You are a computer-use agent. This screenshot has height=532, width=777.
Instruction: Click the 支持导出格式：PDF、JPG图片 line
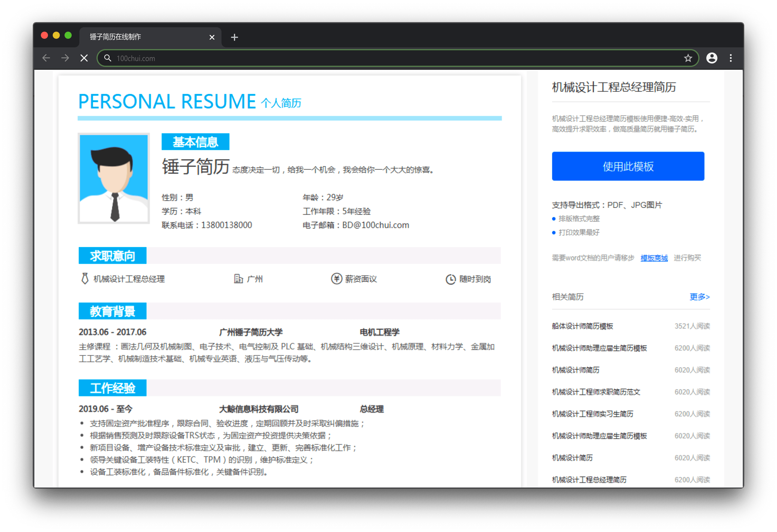607,205
